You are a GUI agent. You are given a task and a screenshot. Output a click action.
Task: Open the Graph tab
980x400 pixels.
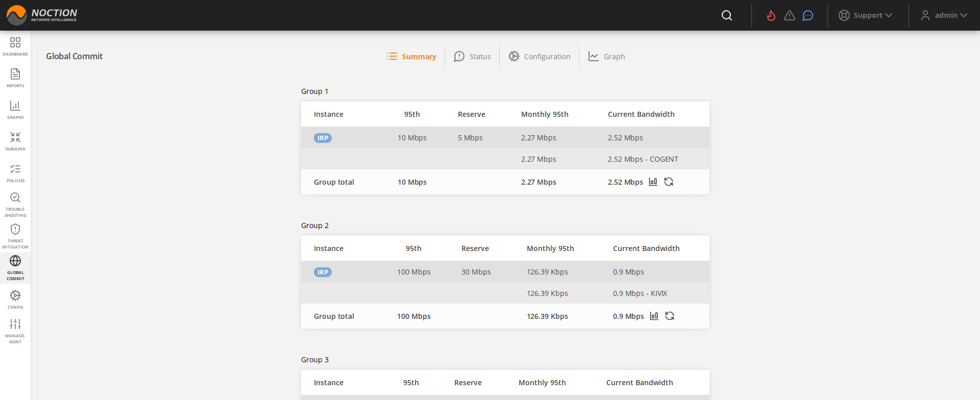click(607, 56)
